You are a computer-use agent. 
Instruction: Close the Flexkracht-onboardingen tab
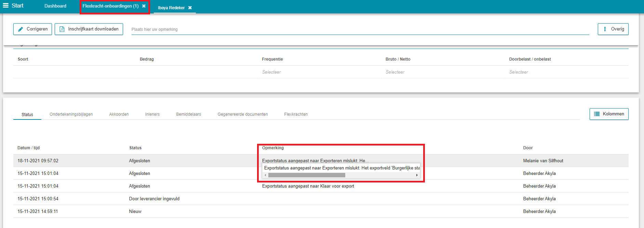coord(144,6)
